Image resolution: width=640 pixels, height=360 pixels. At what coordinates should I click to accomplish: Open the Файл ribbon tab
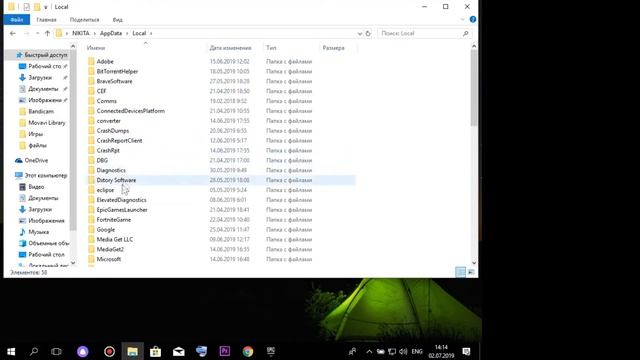tap(17, 20)
